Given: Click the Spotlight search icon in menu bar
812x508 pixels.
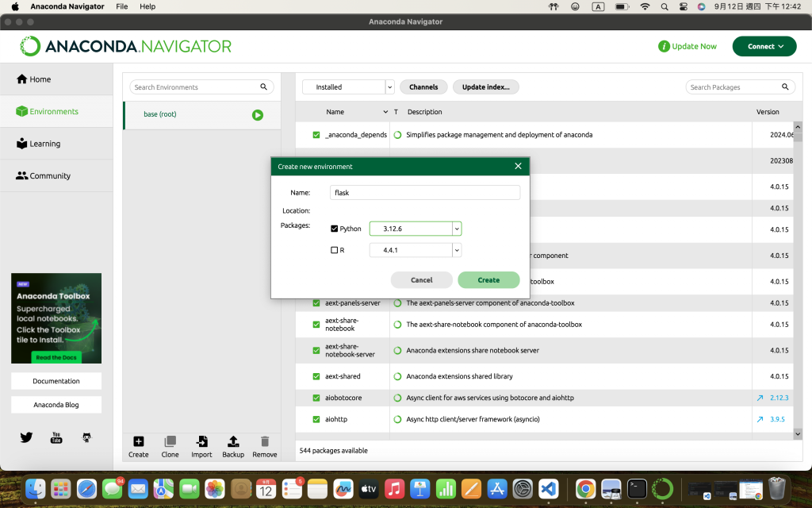Looking at the screenshot, I should point(665,6).
